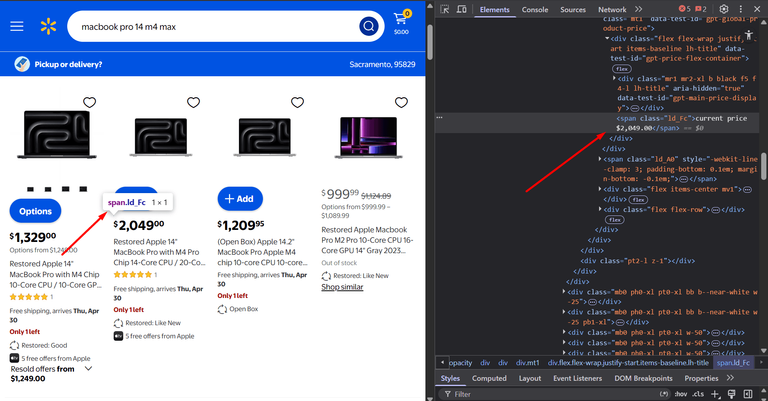Click the new style rule plus icon
768x401 pixels.
tap(715, 394)
